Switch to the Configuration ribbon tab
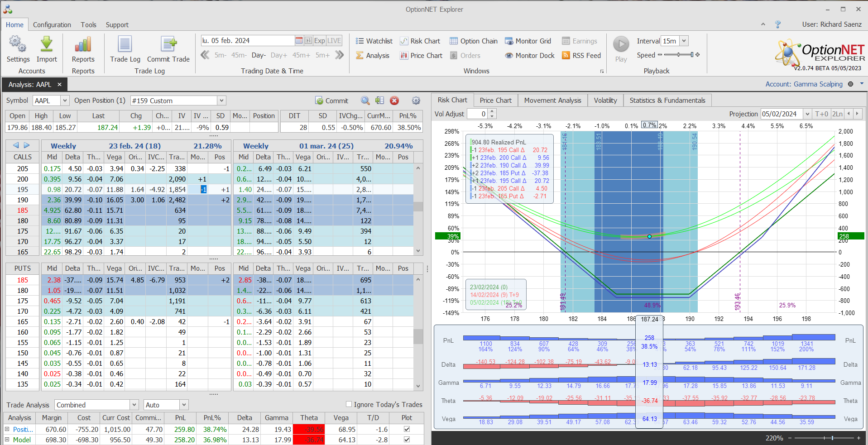The image size is (868, 445). 52,25
